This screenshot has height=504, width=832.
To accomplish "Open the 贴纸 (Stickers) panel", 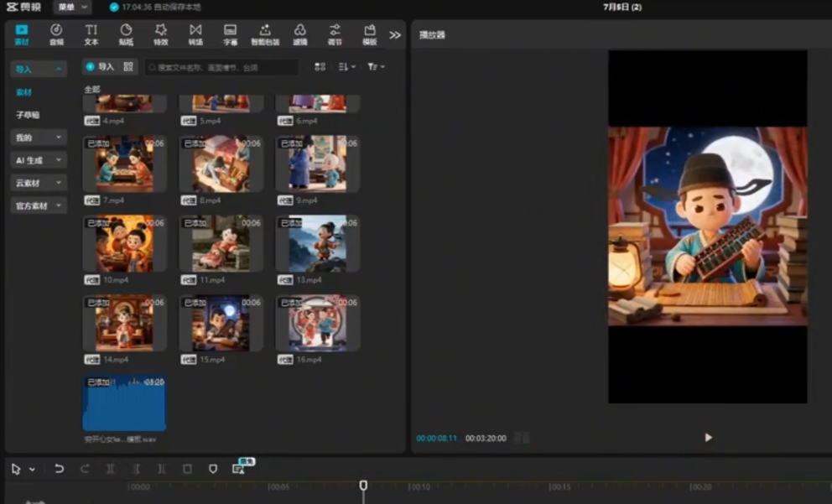I will 126,34.
